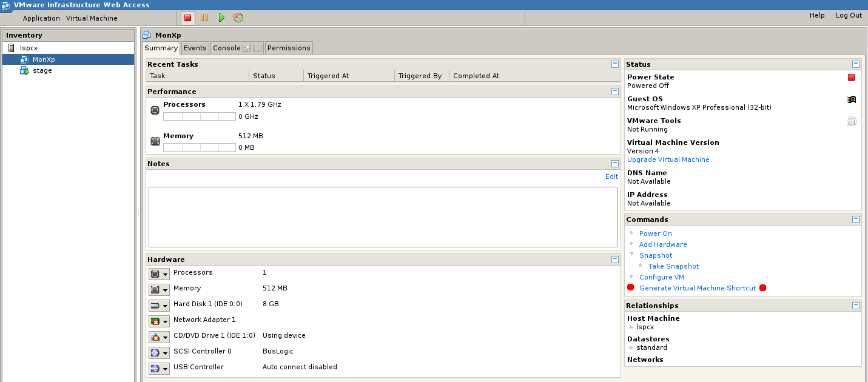Switch to the Events tab
This screenshot has width=868, height=382.
(195, 48)
